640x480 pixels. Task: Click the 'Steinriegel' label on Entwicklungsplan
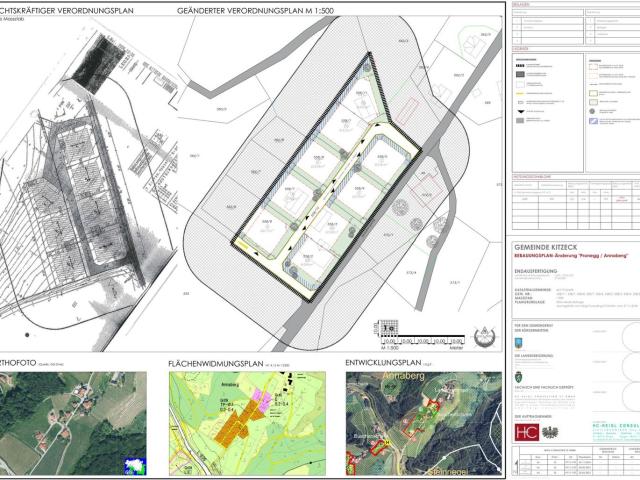448,472
